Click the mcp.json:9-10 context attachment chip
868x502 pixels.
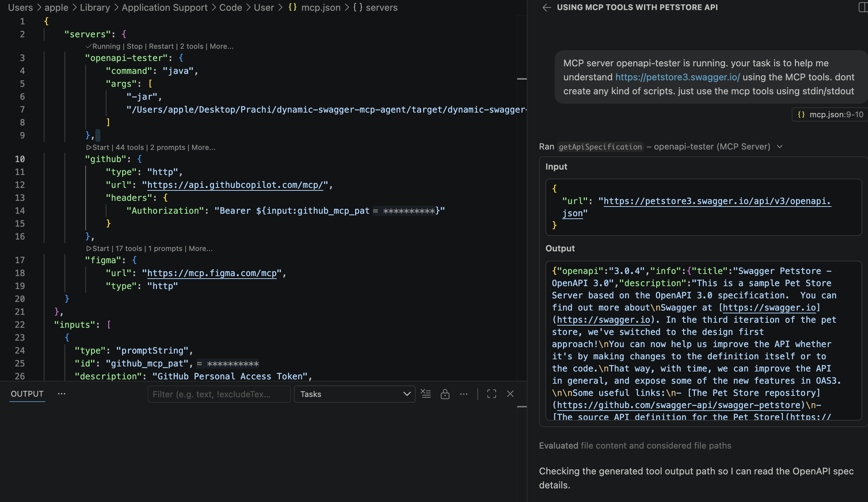point(830,115)
